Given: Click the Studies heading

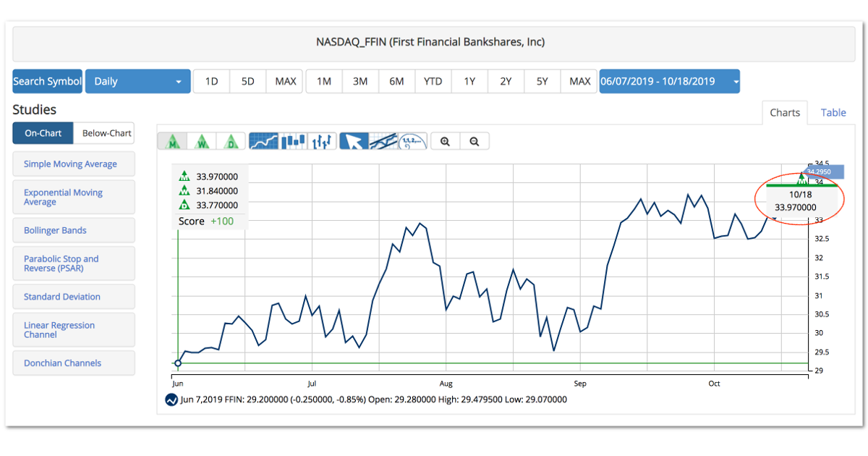Looking at the screenshot, I should 35,110.
